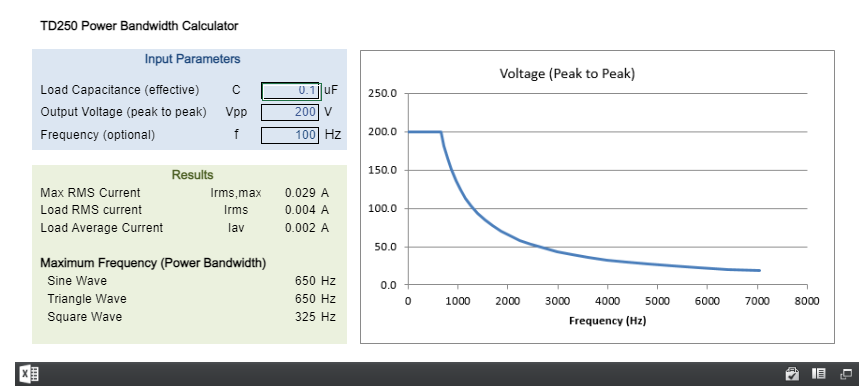
Task: Open the full-size workbook view icon
Action: click(846, 374)
